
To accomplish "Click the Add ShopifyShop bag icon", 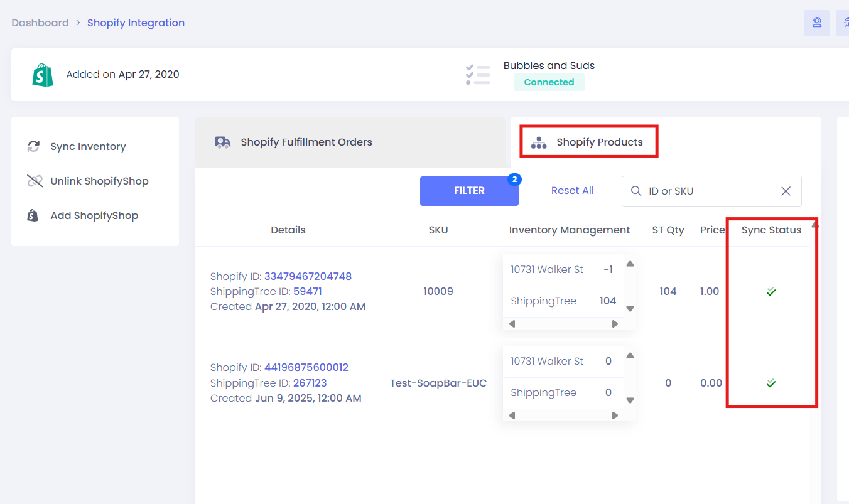I will (33, 215).
